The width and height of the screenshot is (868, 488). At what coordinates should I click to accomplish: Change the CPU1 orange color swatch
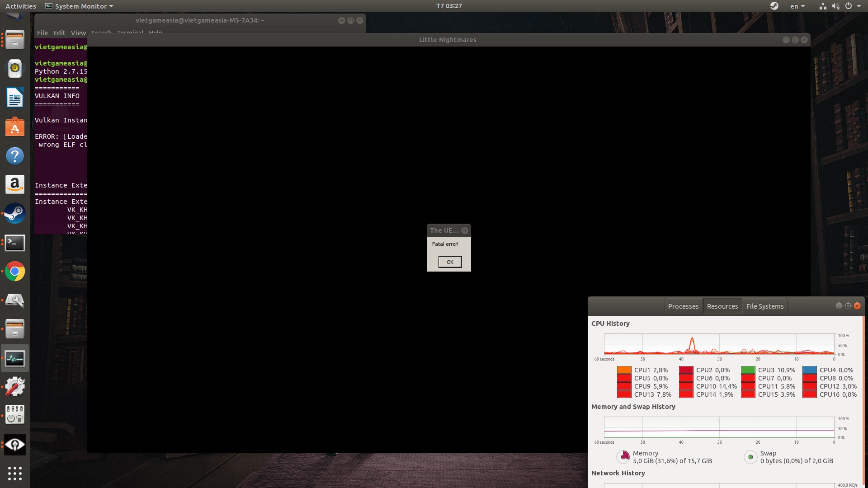(624, 370)
